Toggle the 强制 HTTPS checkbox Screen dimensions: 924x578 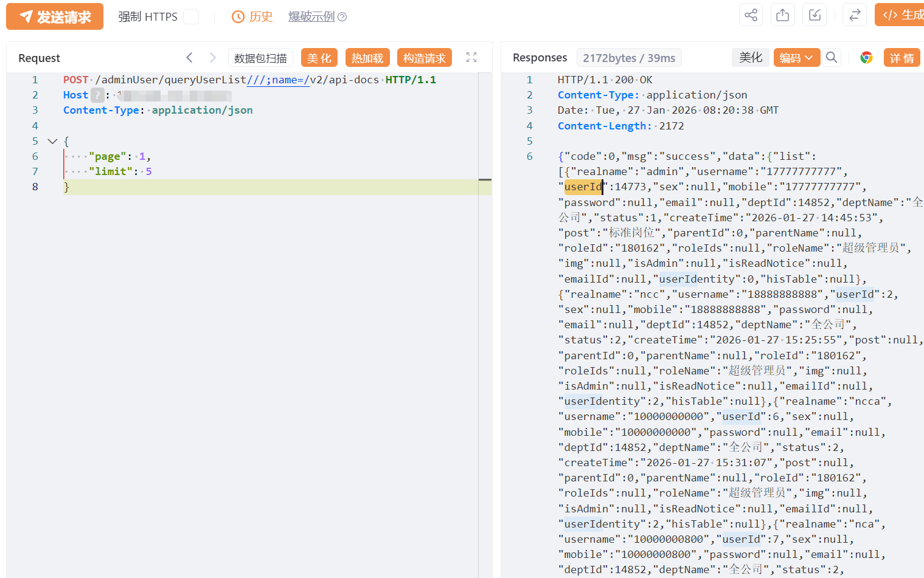click(x=191, y=16)
